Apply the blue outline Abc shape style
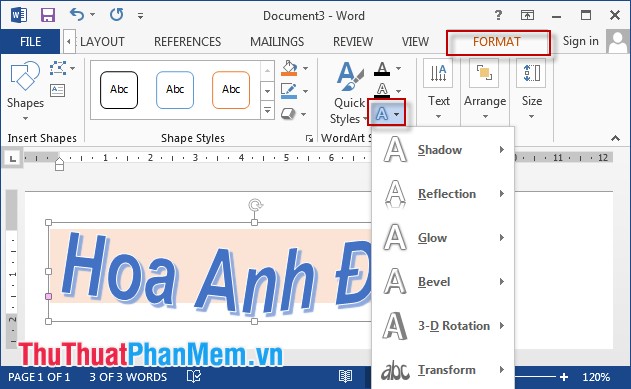Viewport: 631px width, 389px height. point(175,90)
